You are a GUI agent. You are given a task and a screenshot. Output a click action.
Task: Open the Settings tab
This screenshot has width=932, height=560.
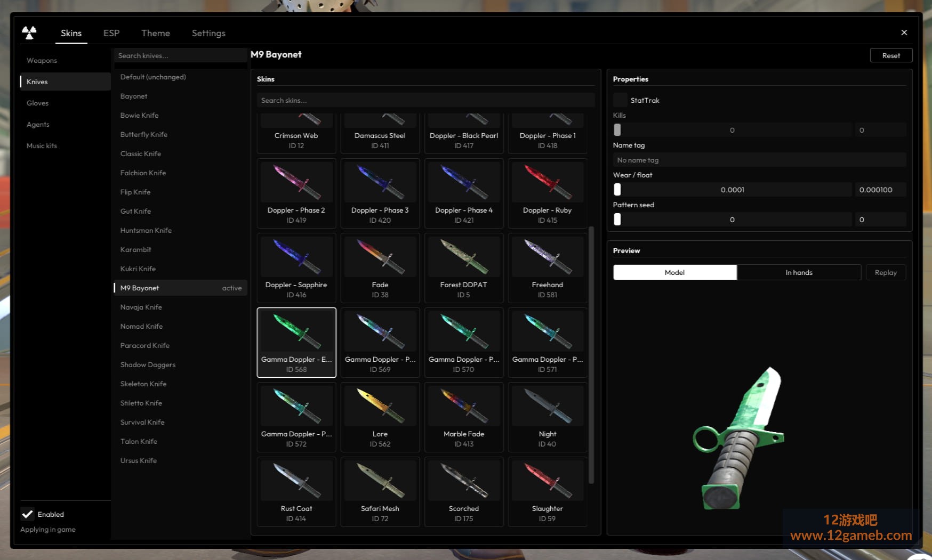pyautogui.click(x=208, y=33)
